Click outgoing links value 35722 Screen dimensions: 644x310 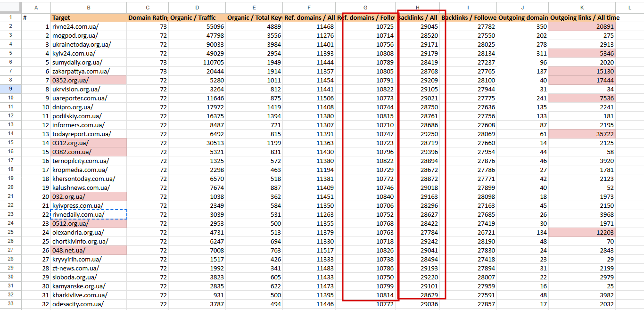click(x=582, y=134)
